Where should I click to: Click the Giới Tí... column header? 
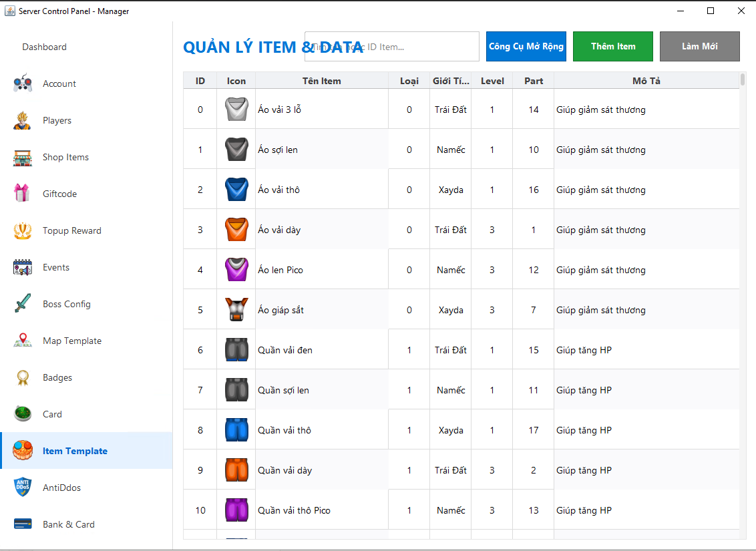coord(450,81)
